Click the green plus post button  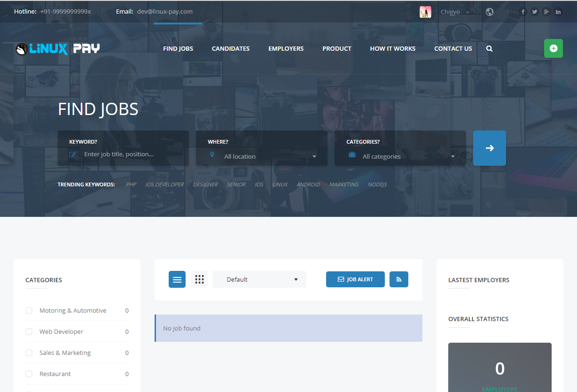point(553,48)
